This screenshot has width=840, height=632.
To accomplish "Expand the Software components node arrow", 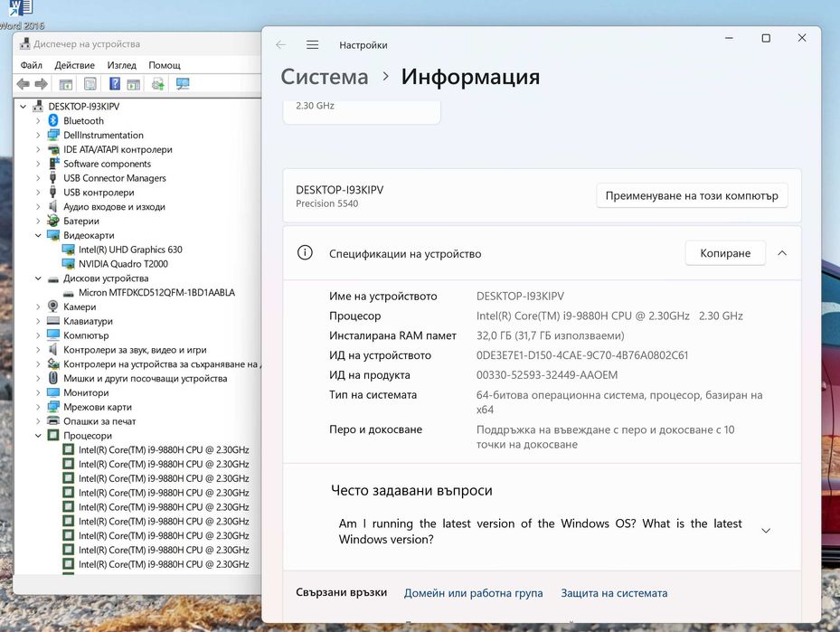I will [x=38, y=164].
